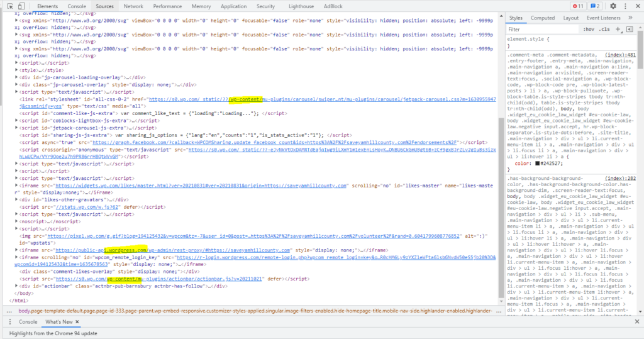Switch to the Network tab

click(133, 6)
